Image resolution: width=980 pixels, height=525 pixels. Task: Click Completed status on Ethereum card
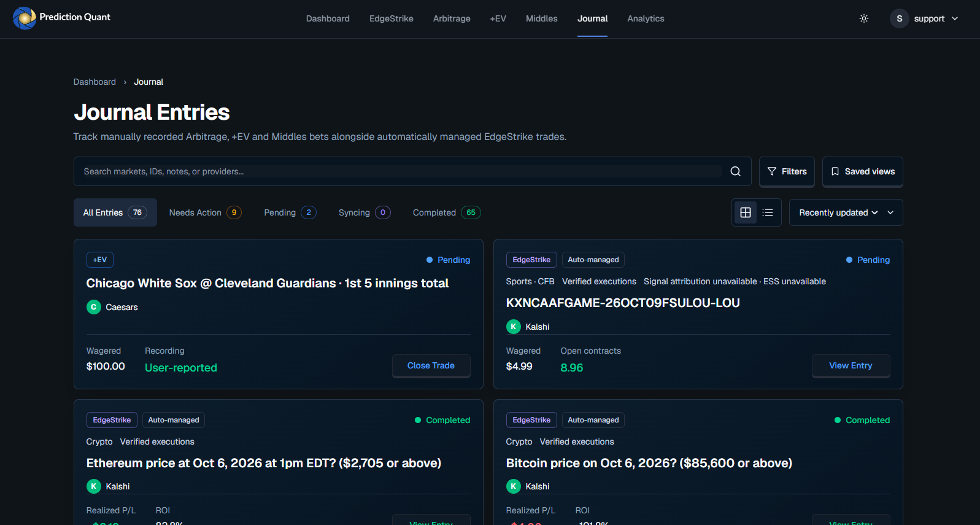coord(442,420)
